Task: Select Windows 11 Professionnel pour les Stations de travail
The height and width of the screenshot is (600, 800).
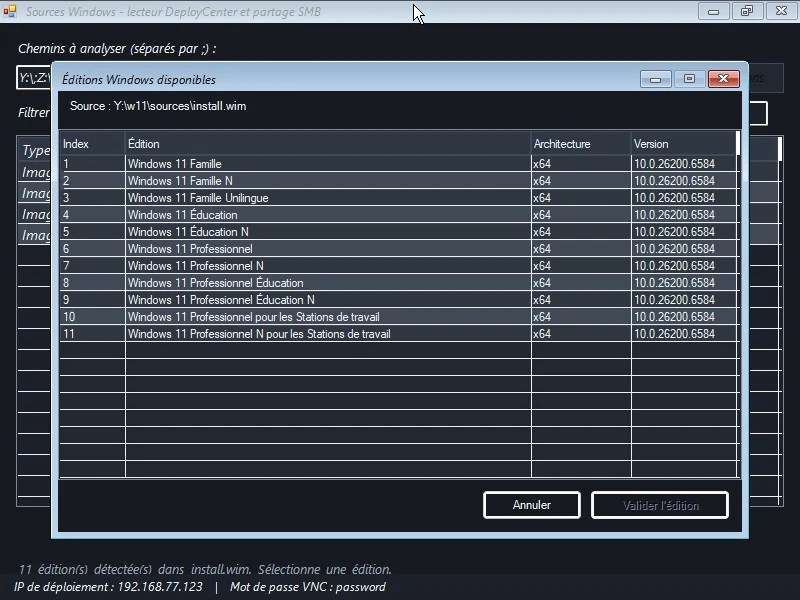Action: coord(398,317)
